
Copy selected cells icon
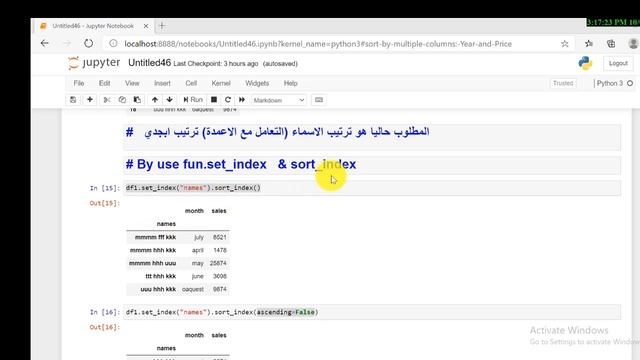122,100
